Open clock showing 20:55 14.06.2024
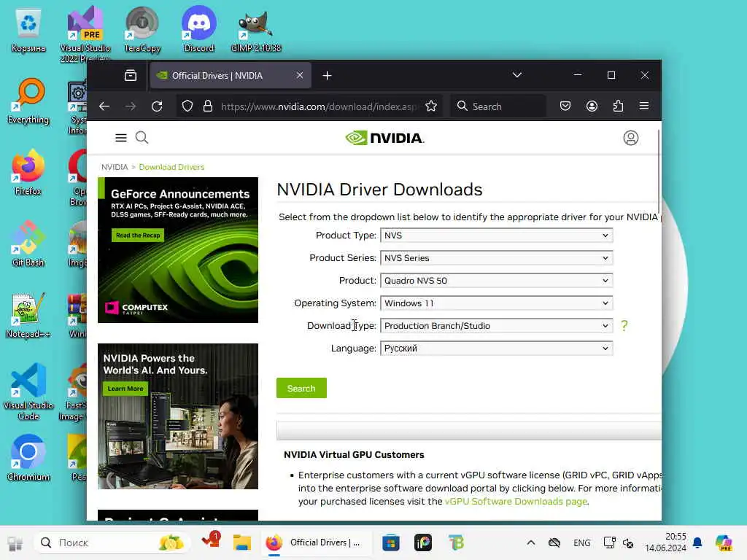 coord(665,542)
